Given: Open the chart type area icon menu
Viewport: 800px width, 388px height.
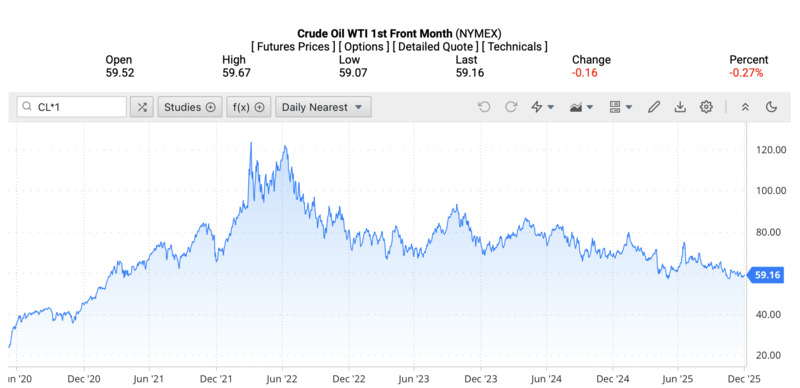Looking at the screenshot, I should pos(582,107).
